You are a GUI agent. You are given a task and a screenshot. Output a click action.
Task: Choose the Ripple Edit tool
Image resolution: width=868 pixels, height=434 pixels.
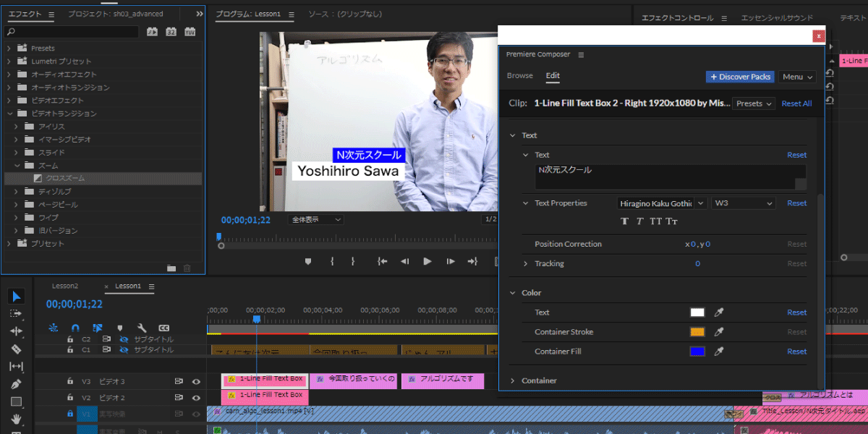click(17, 331)
